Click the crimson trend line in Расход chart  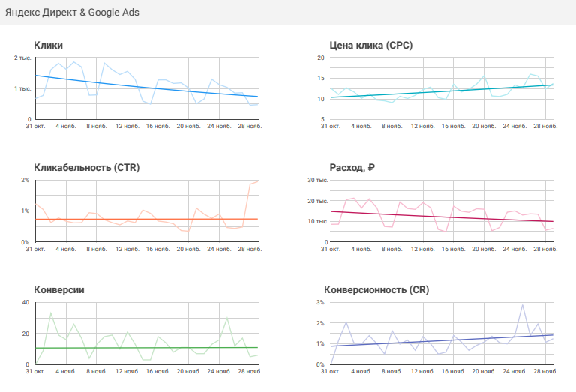coord(442,217)
